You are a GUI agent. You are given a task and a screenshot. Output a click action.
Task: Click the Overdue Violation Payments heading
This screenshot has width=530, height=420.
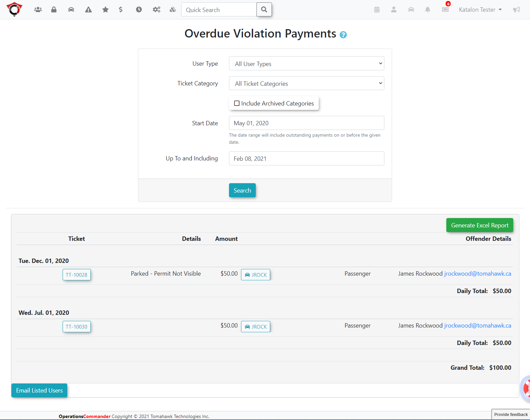[260, 33]
